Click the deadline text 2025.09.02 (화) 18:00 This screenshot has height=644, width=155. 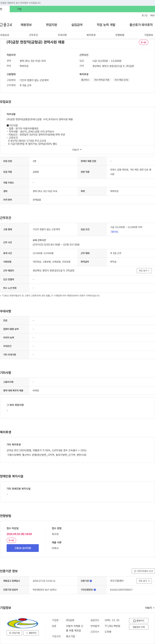[19, 534]
